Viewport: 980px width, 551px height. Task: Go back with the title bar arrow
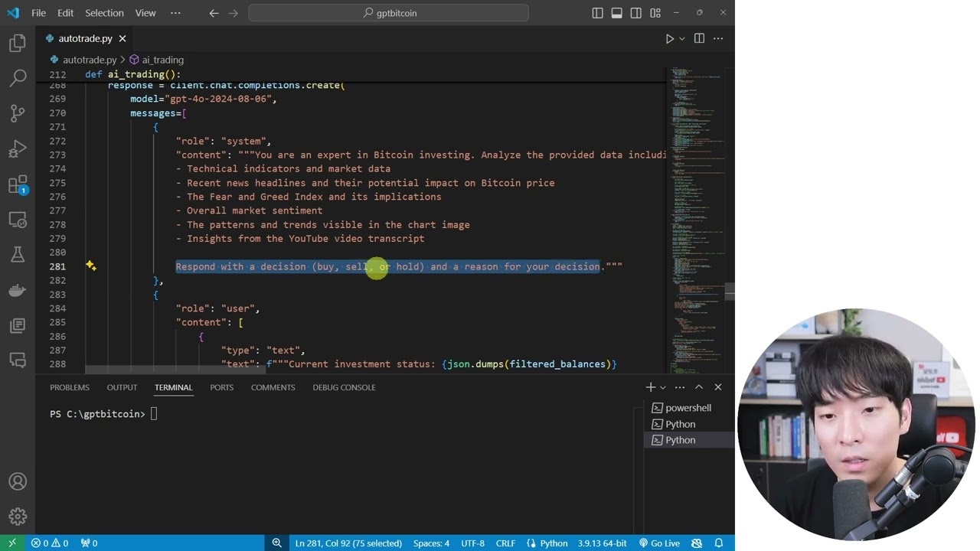pos(214,13)
